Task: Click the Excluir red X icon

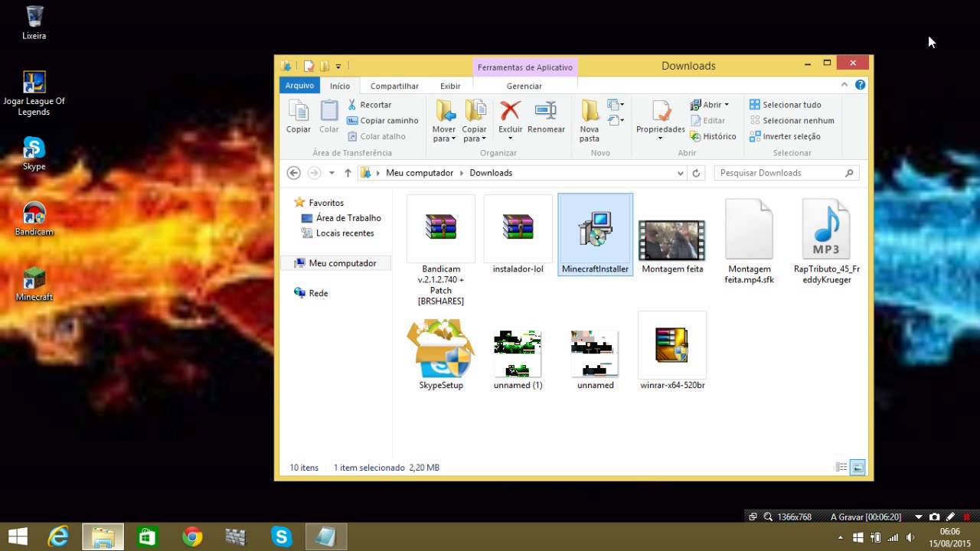Action: click(510, 111)
